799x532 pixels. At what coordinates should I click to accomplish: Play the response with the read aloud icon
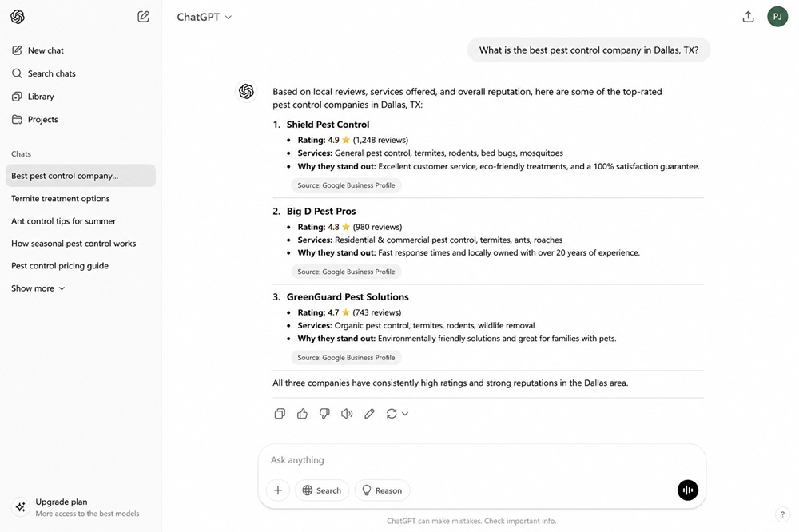[x=347, y=414]
